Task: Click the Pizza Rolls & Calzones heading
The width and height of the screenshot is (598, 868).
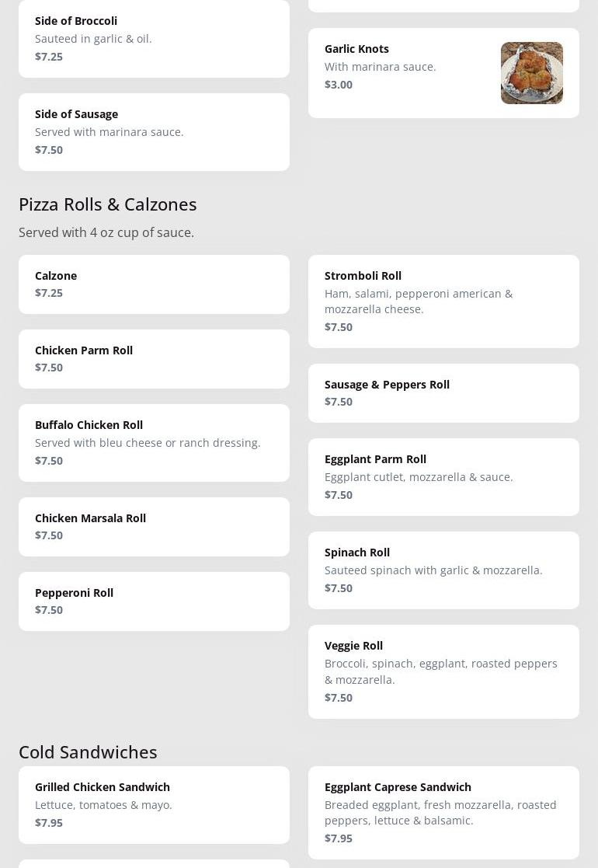Action: [108, 204]
